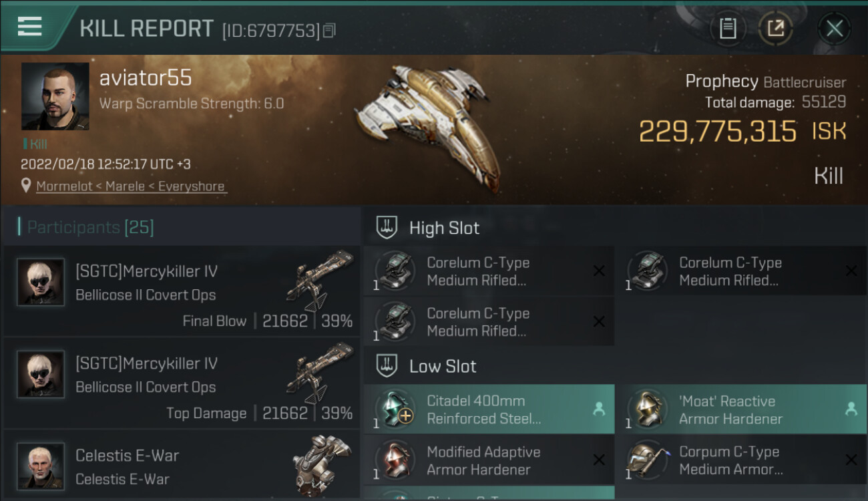
Task: Click the person icon on Citadel 400mm
Action: tap(599, 409)
